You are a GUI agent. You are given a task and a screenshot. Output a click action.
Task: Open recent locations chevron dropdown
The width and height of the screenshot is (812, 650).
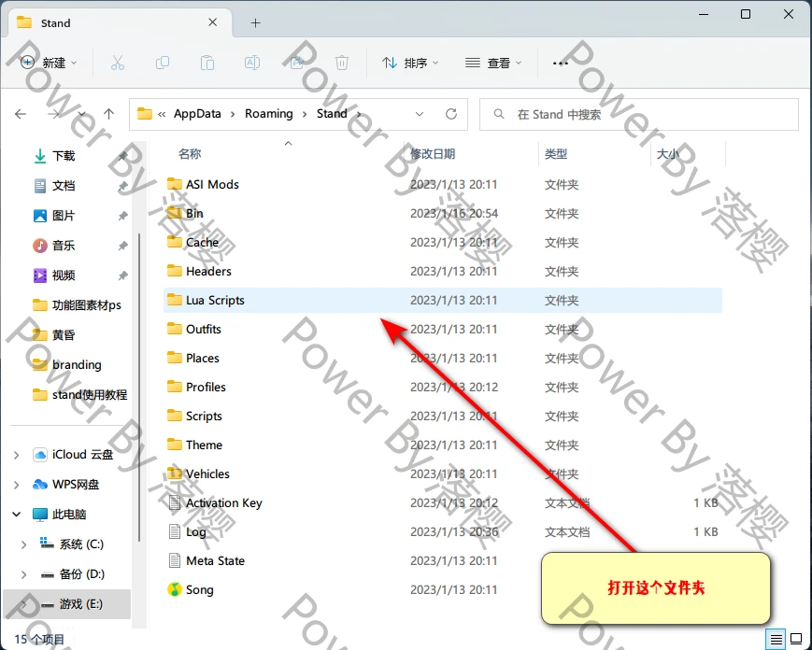click(x=81, y=114)
